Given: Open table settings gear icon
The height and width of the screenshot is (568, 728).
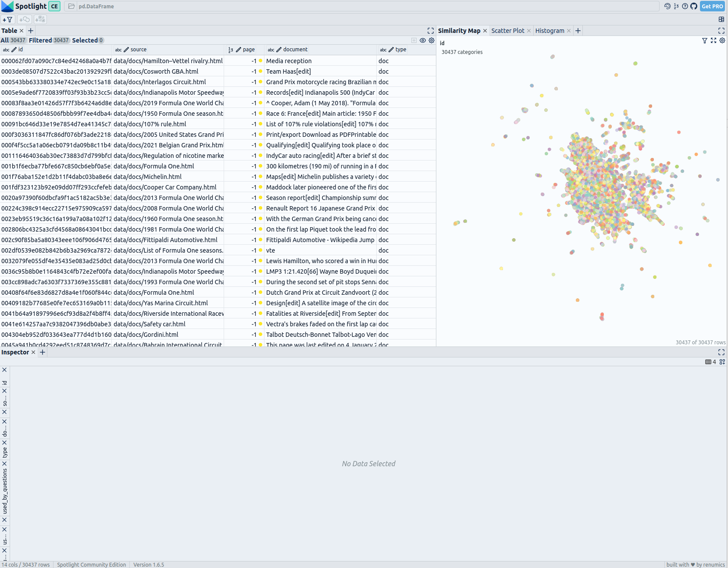Looking at the screenshot, I should tap(432, 40).
